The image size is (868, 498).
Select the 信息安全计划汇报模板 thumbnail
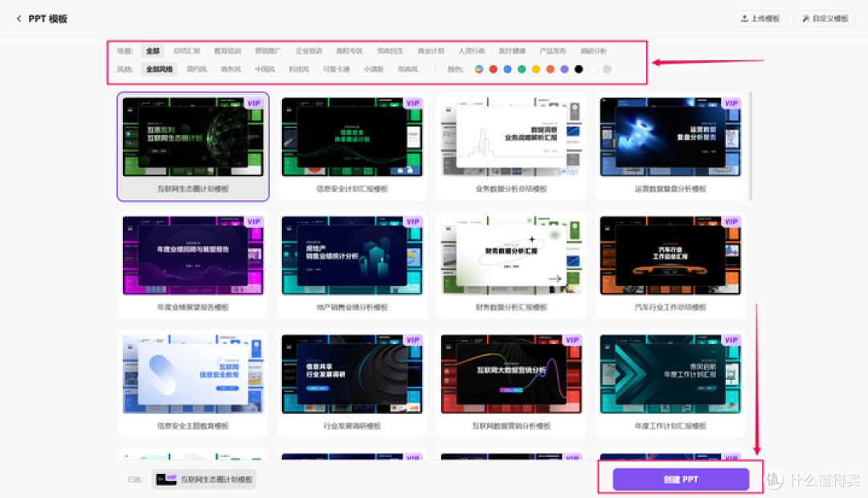coord(352,137)
